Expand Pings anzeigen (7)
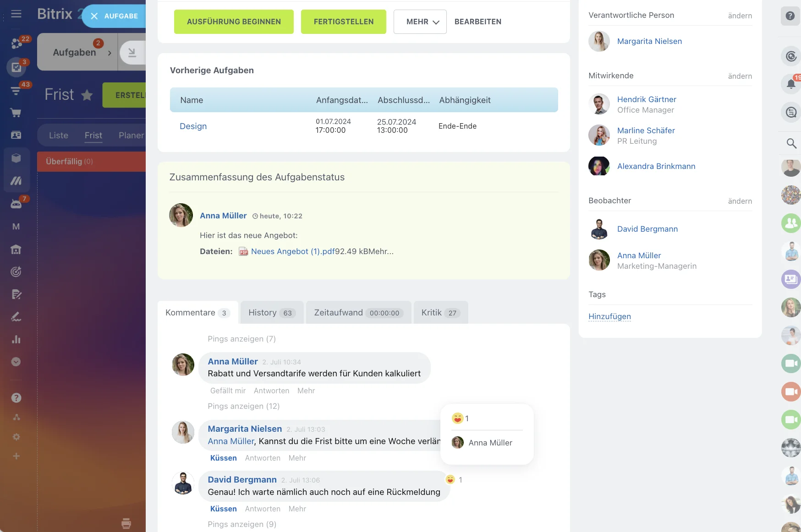The height and width of the screenshot is (532, 801). click(241, 339)
